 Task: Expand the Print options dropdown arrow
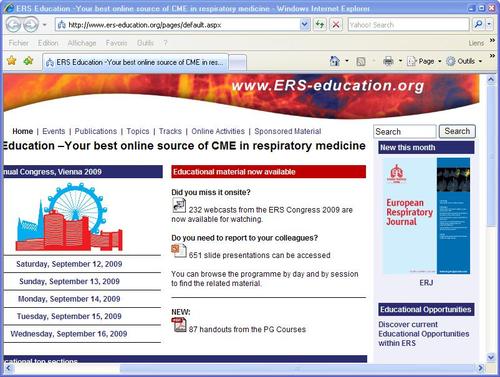400,61
